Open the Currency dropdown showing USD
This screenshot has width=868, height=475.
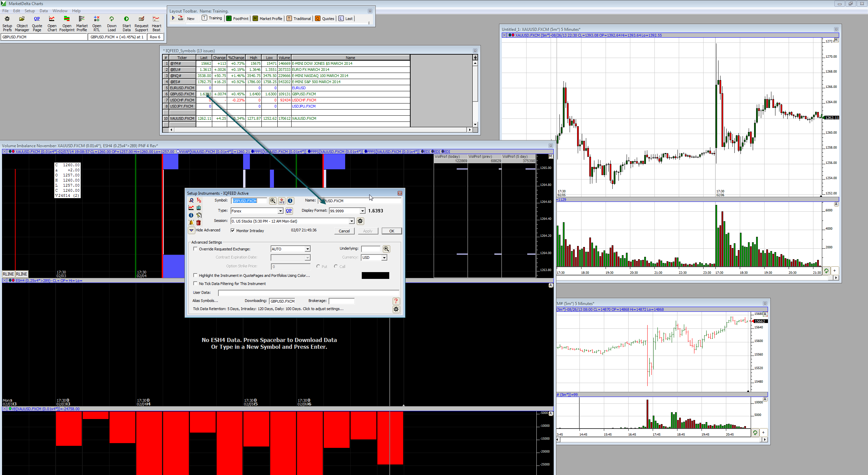384,258
